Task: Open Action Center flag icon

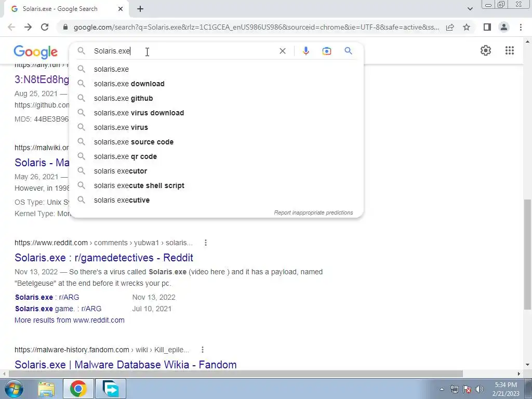Action: 467,389
